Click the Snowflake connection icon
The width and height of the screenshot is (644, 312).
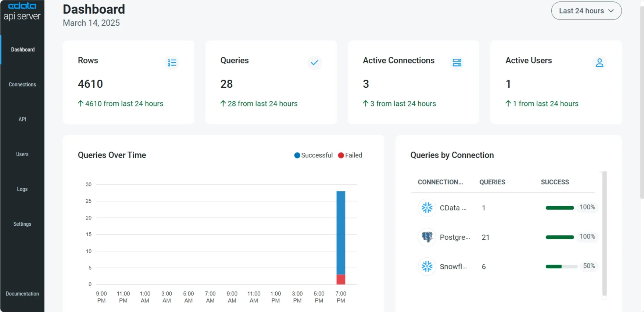[427, 266]
